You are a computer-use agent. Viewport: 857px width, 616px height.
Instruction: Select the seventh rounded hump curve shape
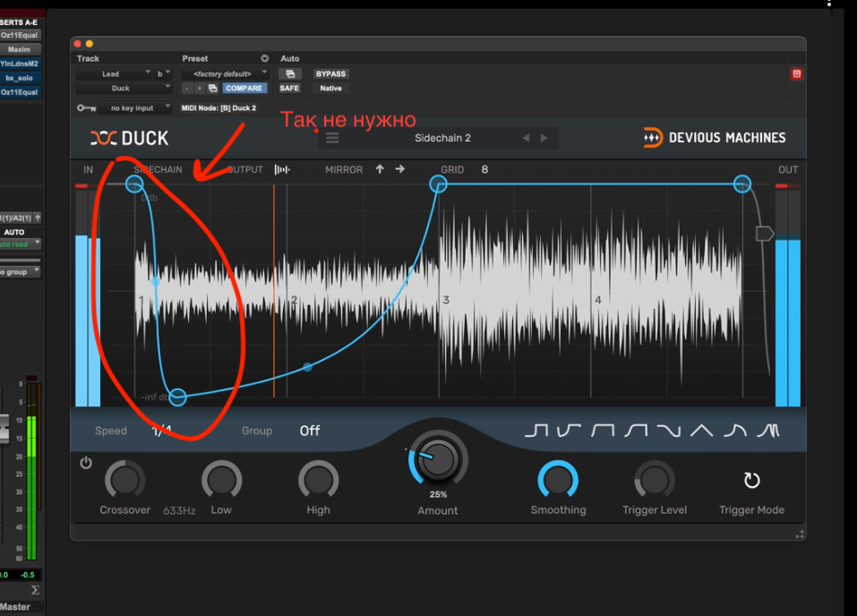[x=735, y=431]
